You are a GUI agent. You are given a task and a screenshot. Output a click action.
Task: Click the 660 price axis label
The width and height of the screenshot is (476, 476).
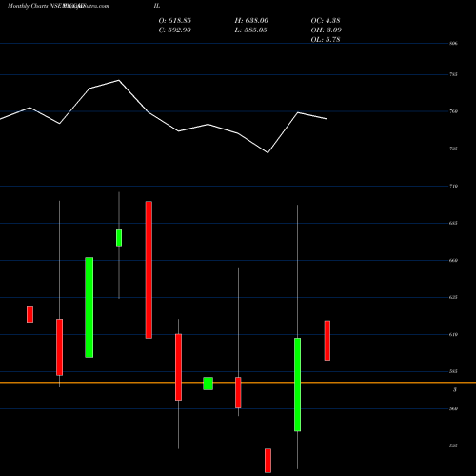click(453, 260)
